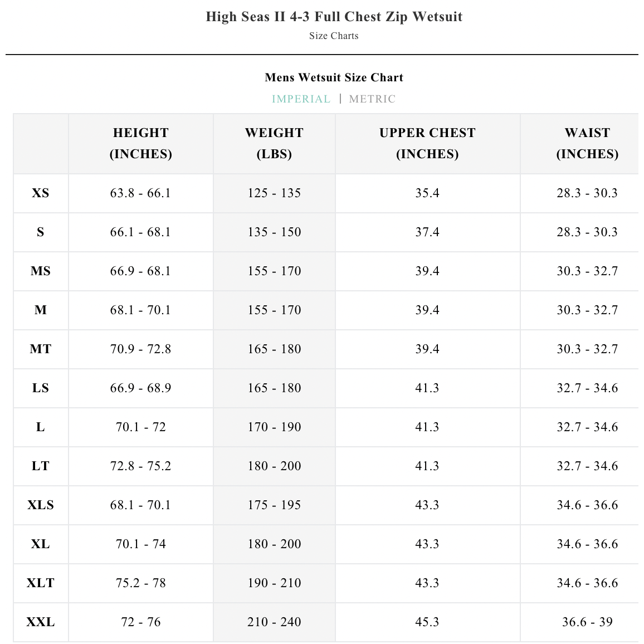Click the HEIGHT (INCHES) column header
Image resolution: width=644 pixels, height=644 pixels.
tap(141, 143)
